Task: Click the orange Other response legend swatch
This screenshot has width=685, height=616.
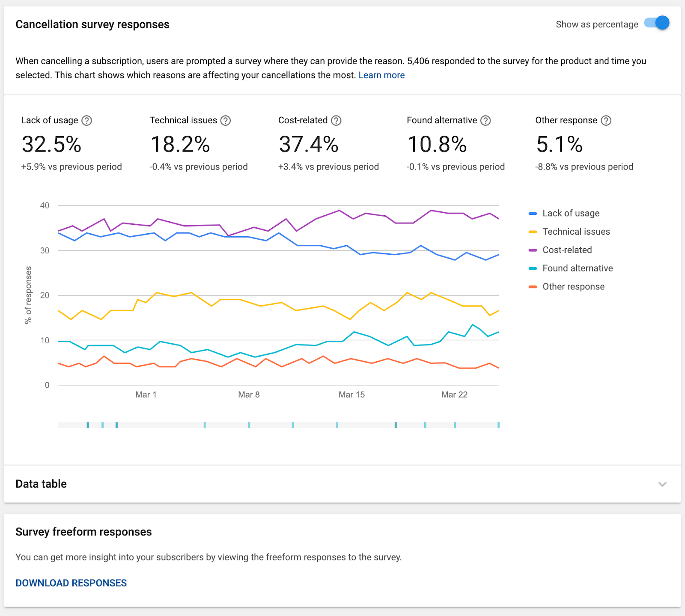Action: coord(533,287)
